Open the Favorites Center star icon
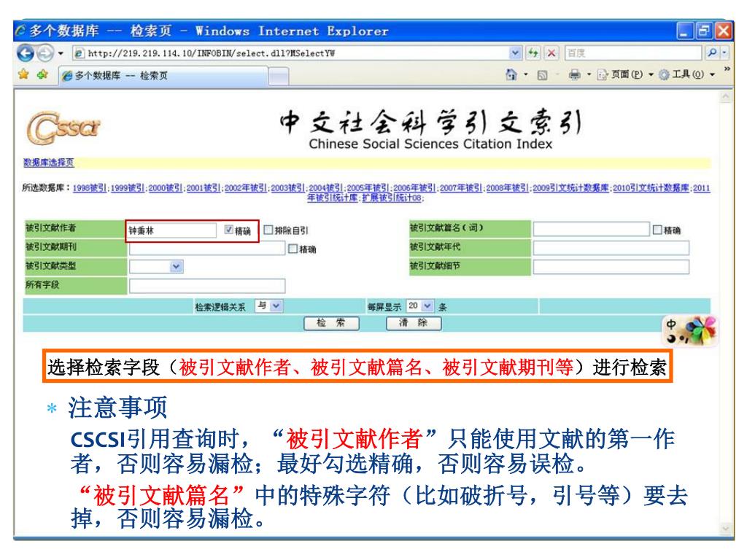The width and height of the screenshot is (747, 560). pos(23,74)
